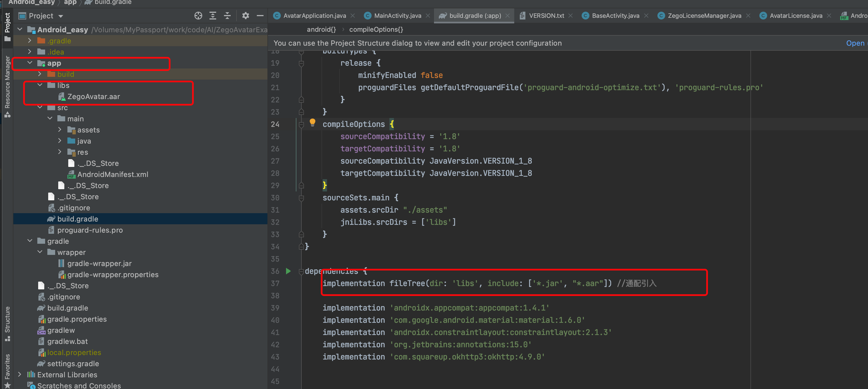Image resolution: width=868 pixels, height=389 pixels.
Task: Select local.properties file
Action: click(x=74, y=352)
